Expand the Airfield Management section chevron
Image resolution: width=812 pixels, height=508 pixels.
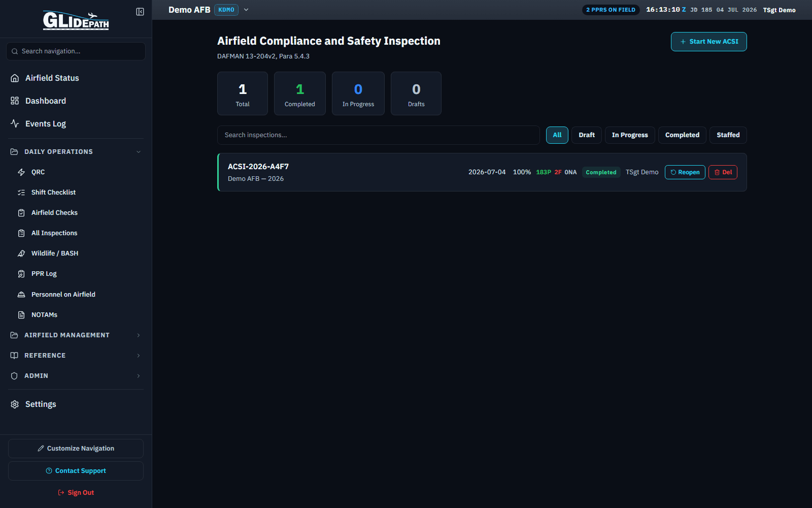tap(139, 335)
